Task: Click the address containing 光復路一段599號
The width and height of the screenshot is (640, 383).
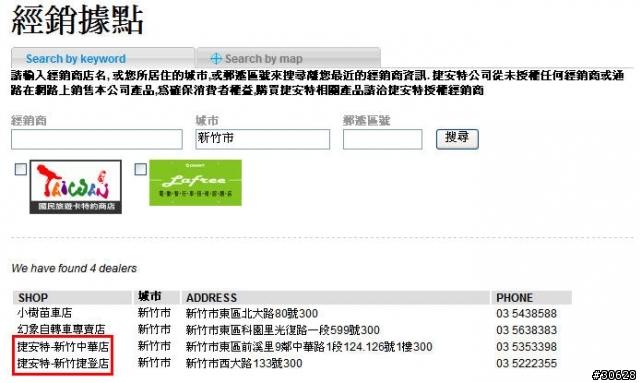Action: (x=282, y=330)
